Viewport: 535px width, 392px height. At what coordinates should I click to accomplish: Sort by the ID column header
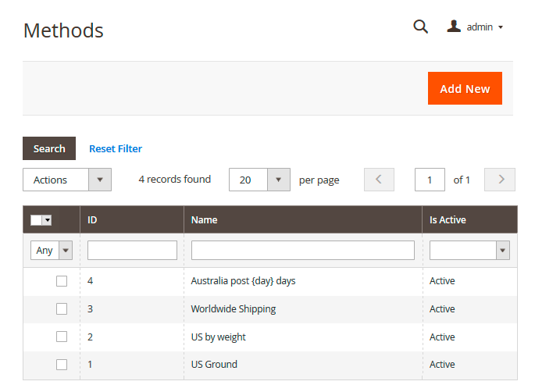click(x=92, y=220)
